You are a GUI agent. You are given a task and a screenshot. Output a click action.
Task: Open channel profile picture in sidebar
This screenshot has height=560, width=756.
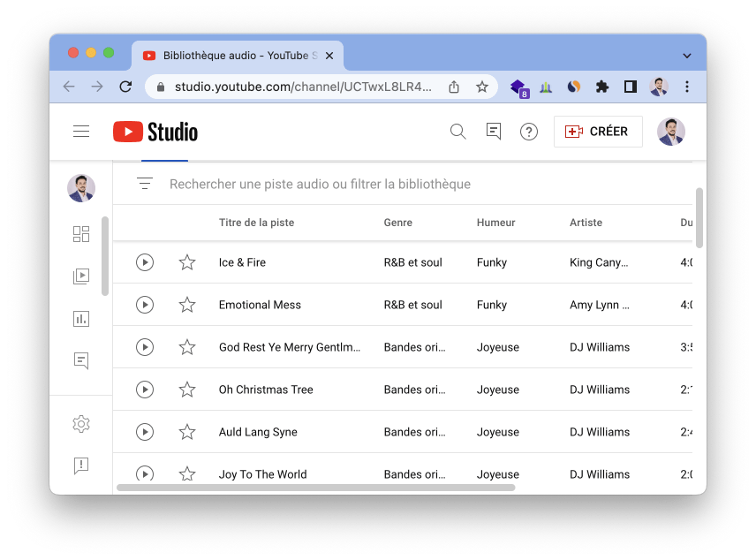(x=81, y=188)
